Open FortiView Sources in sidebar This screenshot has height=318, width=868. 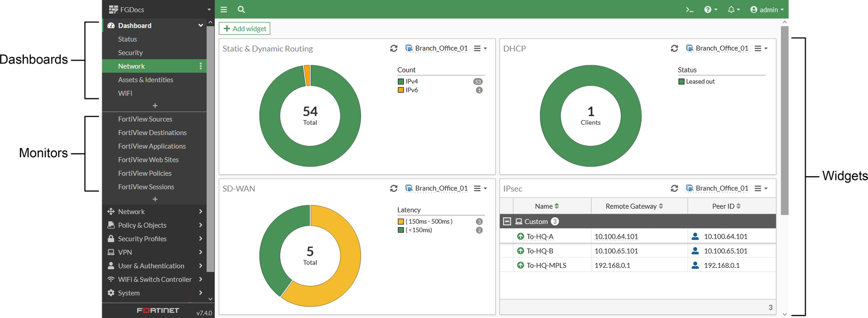tap(145, 119)
